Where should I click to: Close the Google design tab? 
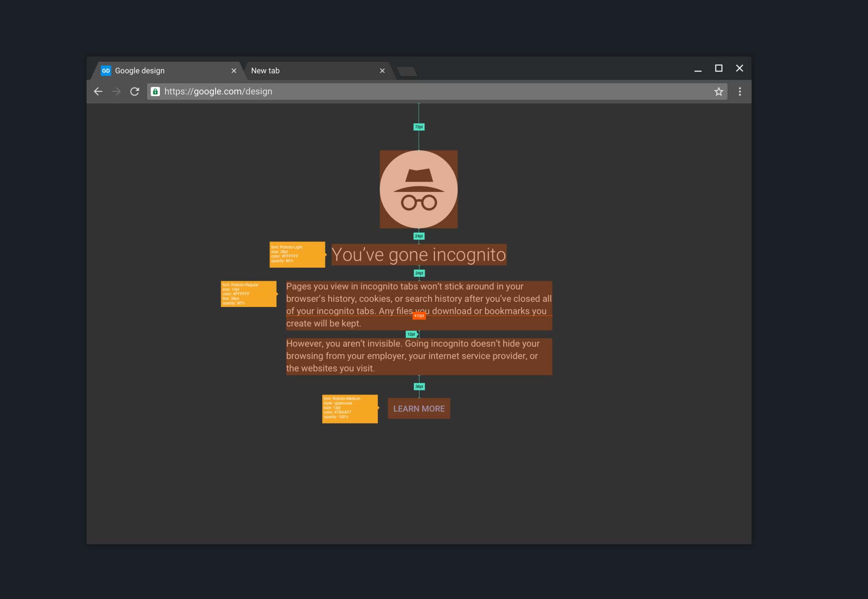[x=234, y=71]
